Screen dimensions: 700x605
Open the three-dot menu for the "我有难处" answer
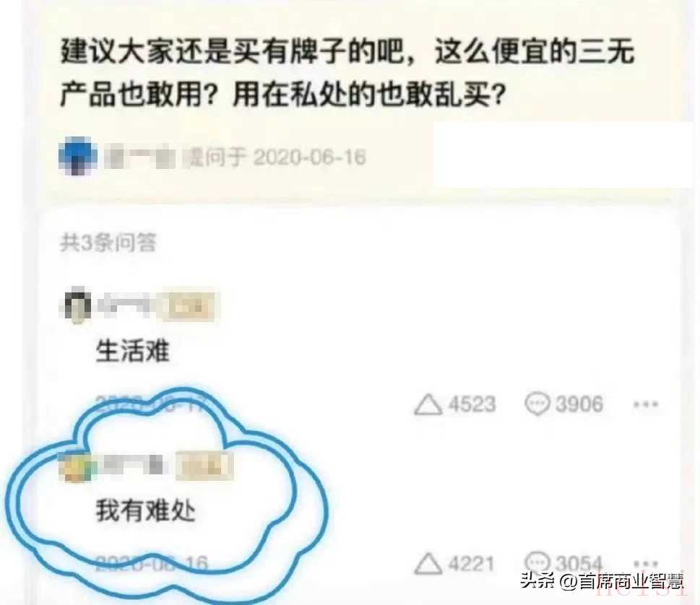point(646,564)
